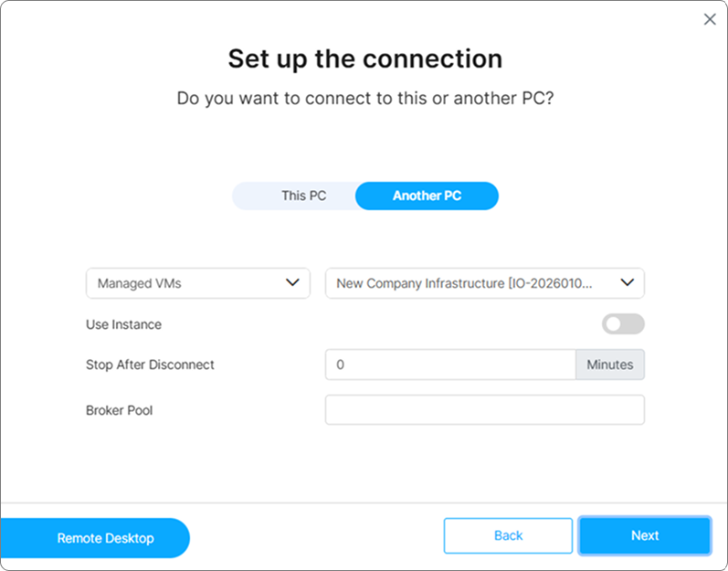
Task: Click the Broker Pool text field
Action: pyautogui.click(x=484, y=410)
